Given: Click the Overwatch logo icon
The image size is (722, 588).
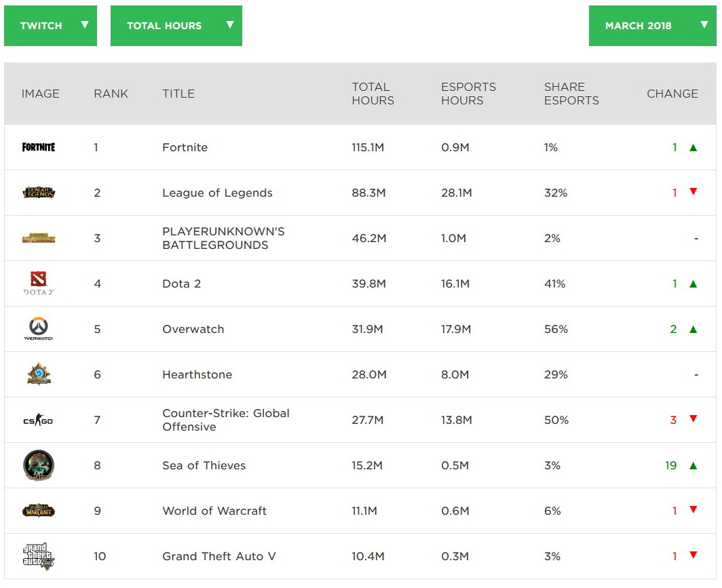Looking at the screenshot, I should click(39, 329).
